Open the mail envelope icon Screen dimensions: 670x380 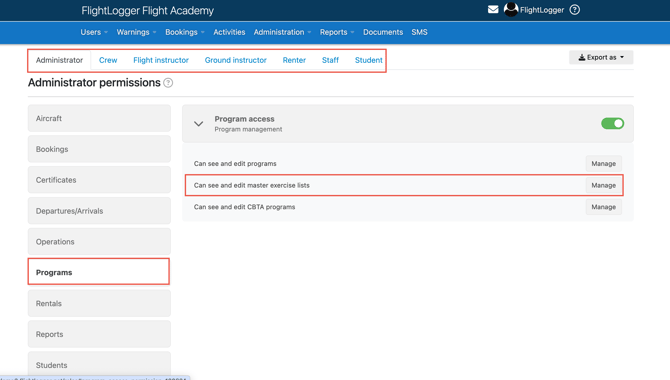(493, 9)
